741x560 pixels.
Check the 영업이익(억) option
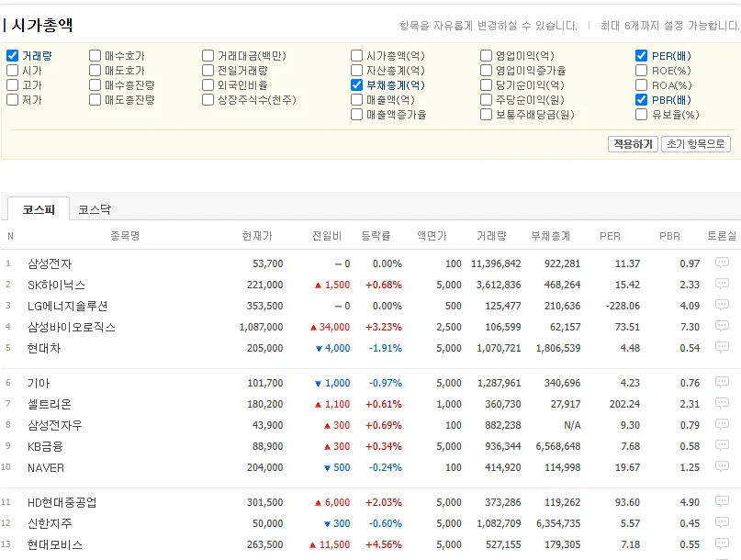[x=488, y=54]
